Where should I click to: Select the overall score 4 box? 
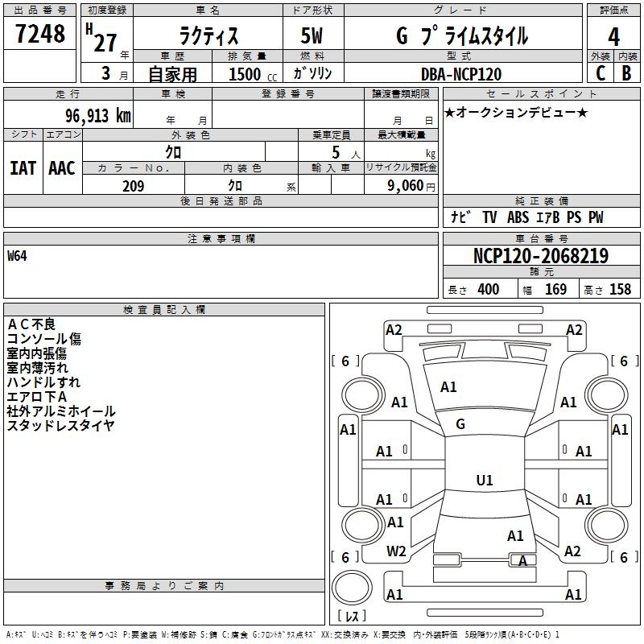point(614,35)
